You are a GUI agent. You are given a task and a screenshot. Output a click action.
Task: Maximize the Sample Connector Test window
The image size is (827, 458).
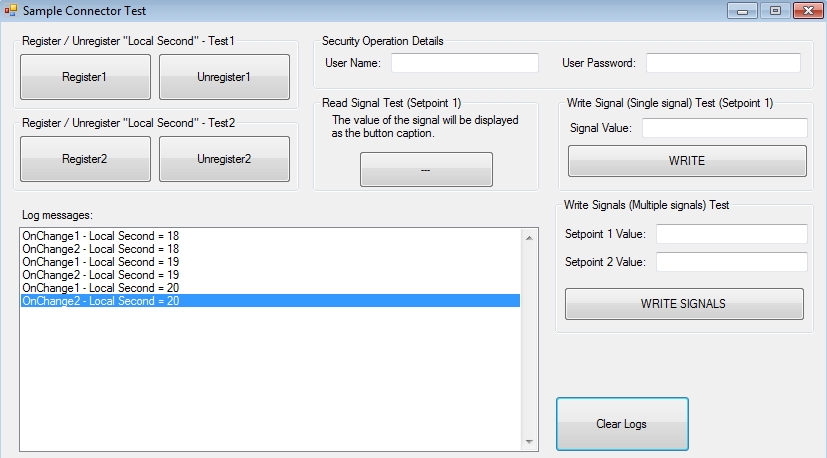775,11
